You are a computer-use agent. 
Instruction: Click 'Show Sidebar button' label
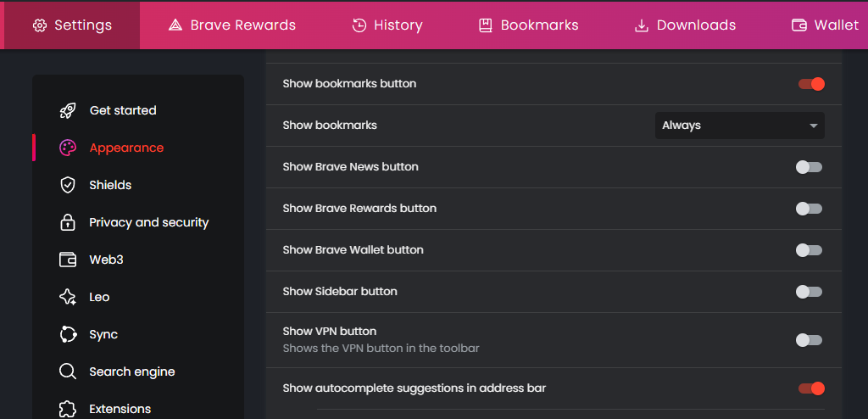pos(340,292)
